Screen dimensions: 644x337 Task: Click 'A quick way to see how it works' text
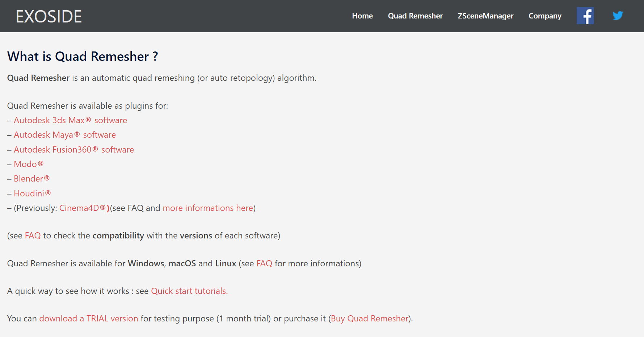click(68, 291)
